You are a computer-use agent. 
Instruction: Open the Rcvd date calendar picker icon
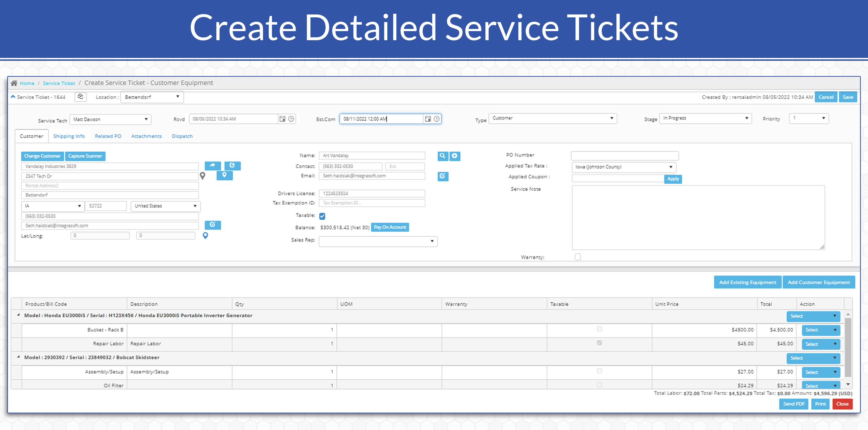pyautogui.click(x=282, y=119)
